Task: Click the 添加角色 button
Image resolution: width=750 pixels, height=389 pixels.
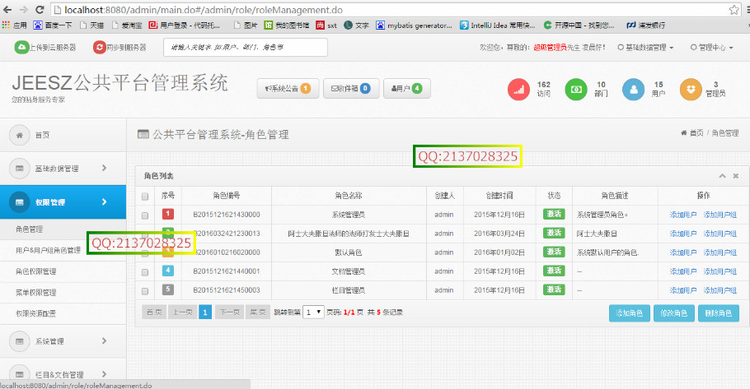Action: pos(629,313)
